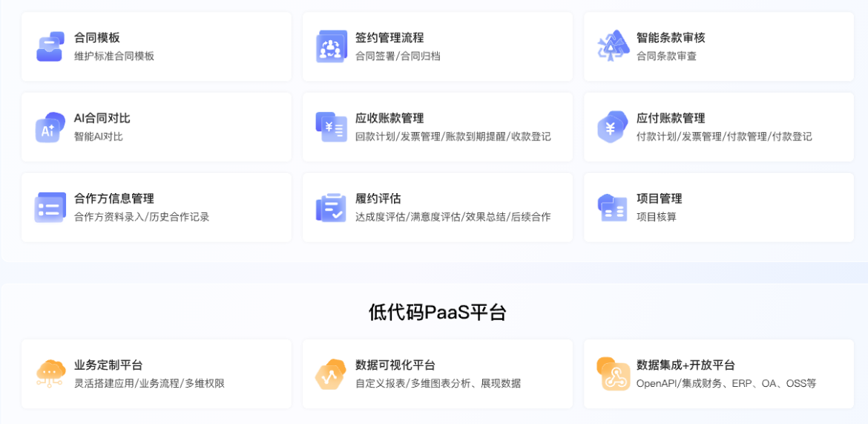Screen dimensions: 868x424
Task: Click the 智能条款审核 heading
Action: tap(671, 38)
